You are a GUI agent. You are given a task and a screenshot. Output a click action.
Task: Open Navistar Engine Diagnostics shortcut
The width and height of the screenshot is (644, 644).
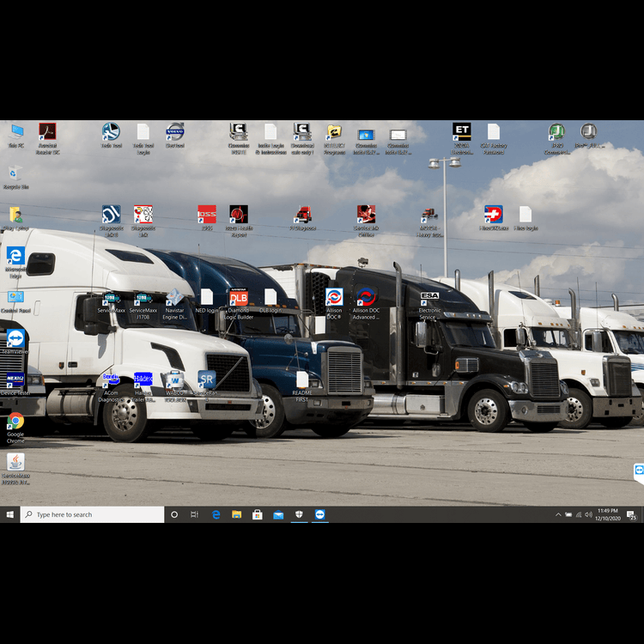pos(175,304)
